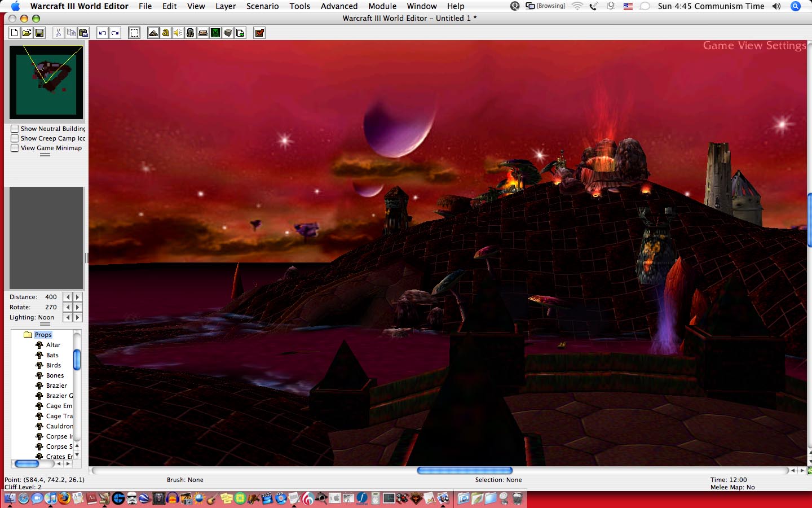Open the Campaign Editor icon
Screen dimensions: 812x508
tap(202, 33)
